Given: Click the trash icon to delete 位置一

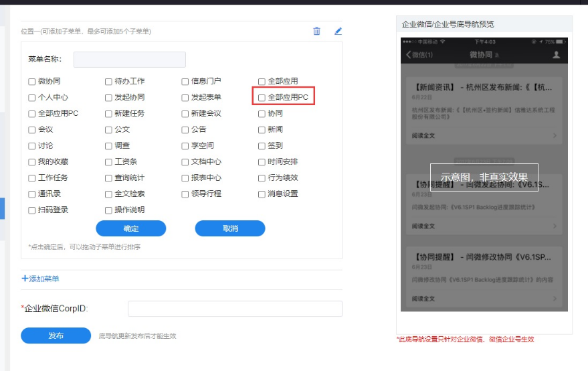Looking at the screenshot, I should [x=316, y=31].
